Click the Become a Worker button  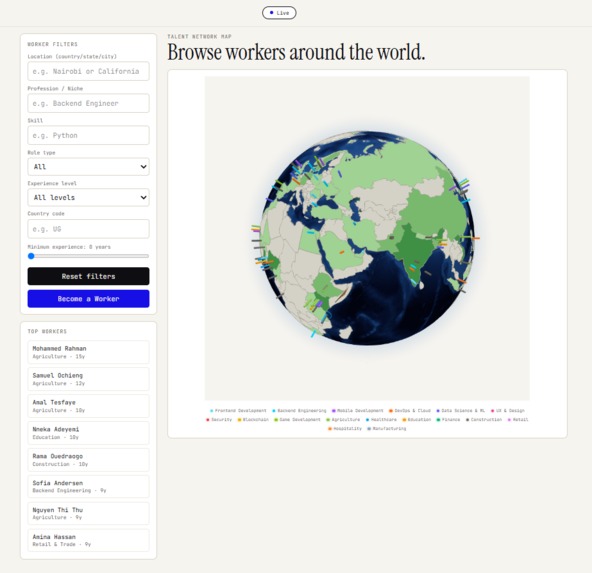point(88,299)
